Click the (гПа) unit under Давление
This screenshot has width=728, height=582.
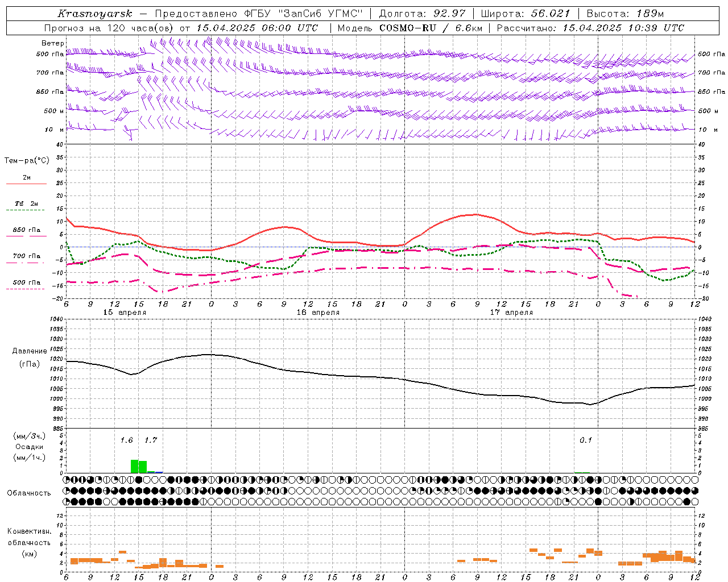(x=30, y=364)
